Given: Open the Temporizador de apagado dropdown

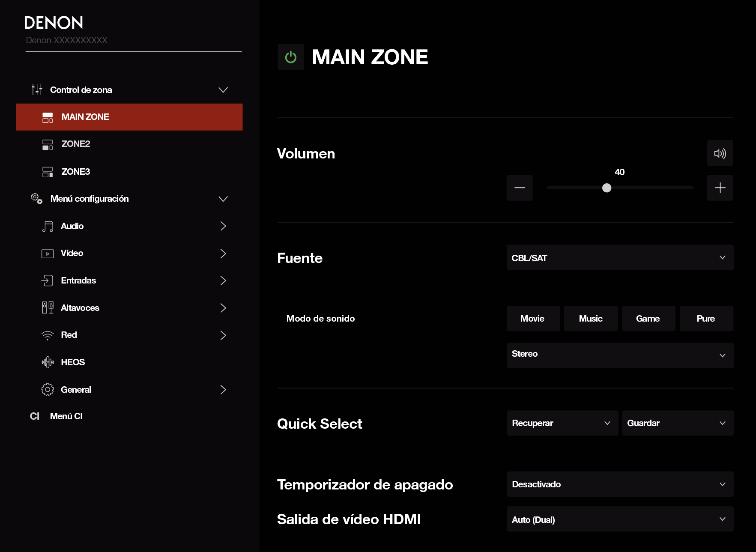Looking at the screenshot, I should point(620,484).
